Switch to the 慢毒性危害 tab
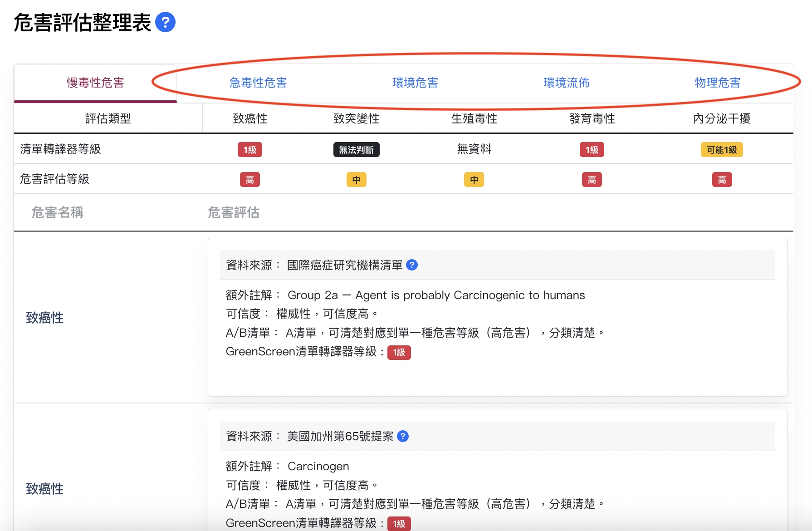The width and height of the screenshot is (812, 531). point(95,83)
